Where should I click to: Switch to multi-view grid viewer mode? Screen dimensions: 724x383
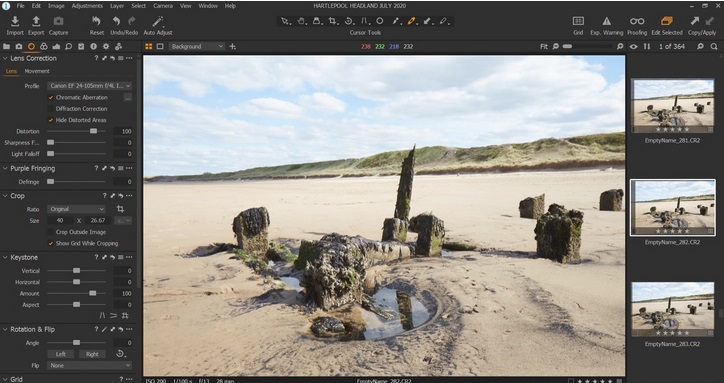(x=149, y=46)
